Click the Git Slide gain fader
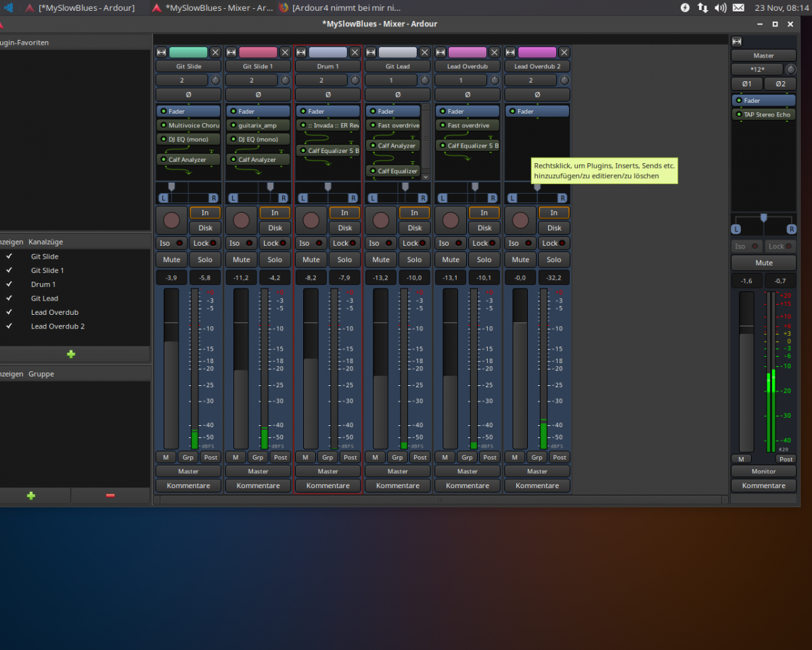This screenshot has height=650, width=812. [x=171, y=369]
